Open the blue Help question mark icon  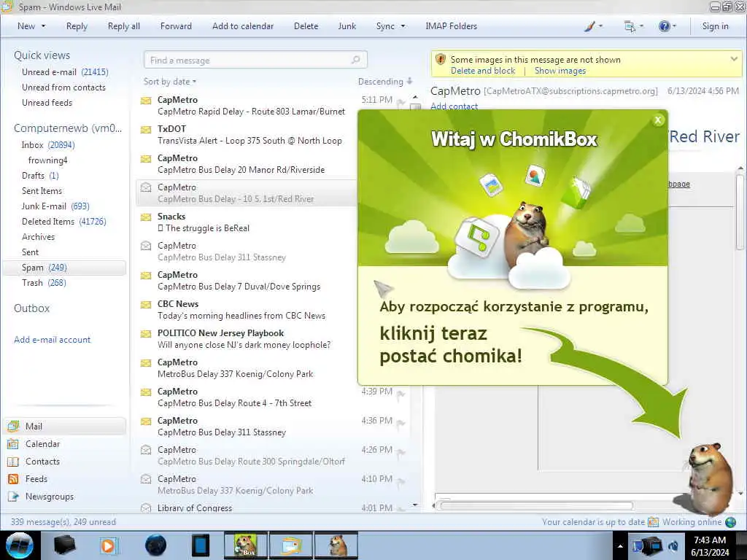(664, 26)
